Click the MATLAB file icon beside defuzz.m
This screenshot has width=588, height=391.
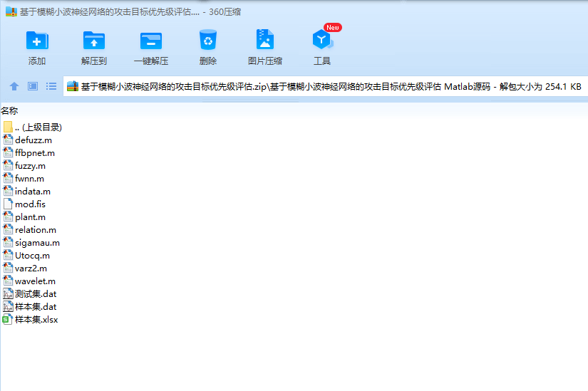8,140
